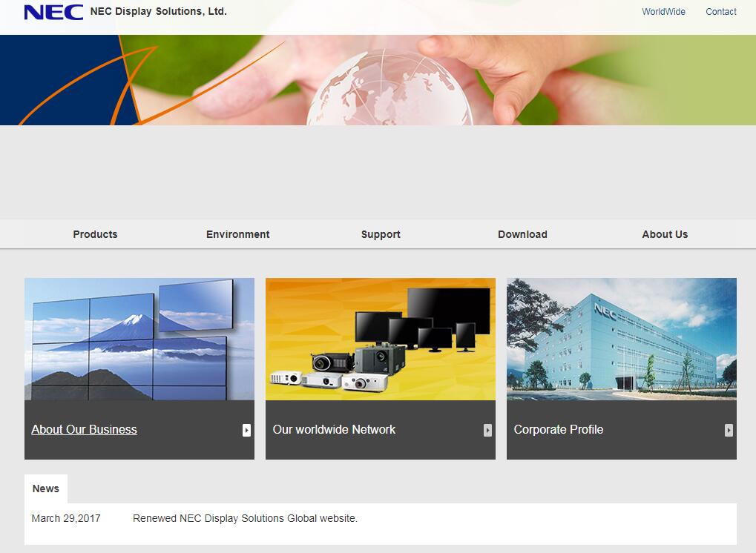
Task: Click the NEC Display Solutions, Ltd. title
Action: click(x=158, y=12)
